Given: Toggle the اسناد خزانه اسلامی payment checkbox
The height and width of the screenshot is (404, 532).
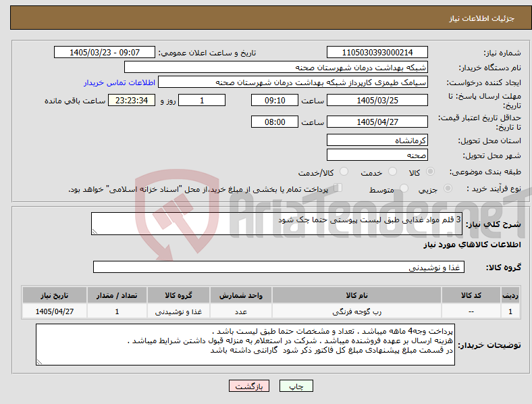Looking at the screenshot, I should [x=338, y=188].
